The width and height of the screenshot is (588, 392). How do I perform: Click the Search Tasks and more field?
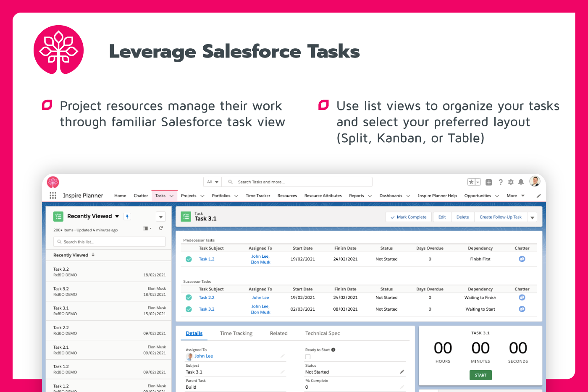pos(297,182)
